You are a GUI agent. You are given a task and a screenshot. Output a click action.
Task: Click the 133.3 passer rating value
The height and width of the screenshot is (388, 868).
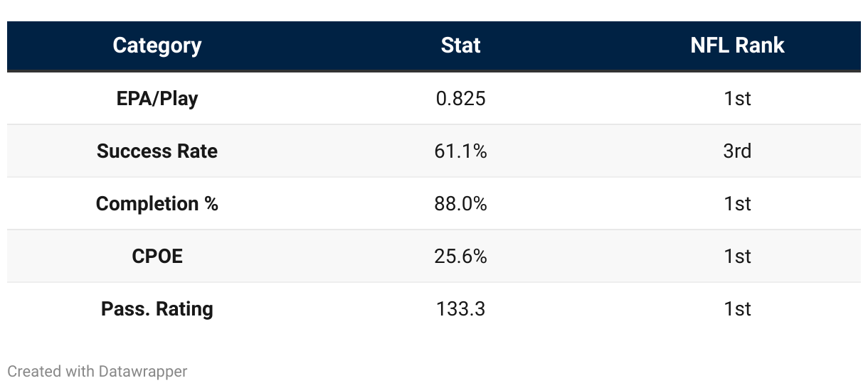click(x=461, y=308)
